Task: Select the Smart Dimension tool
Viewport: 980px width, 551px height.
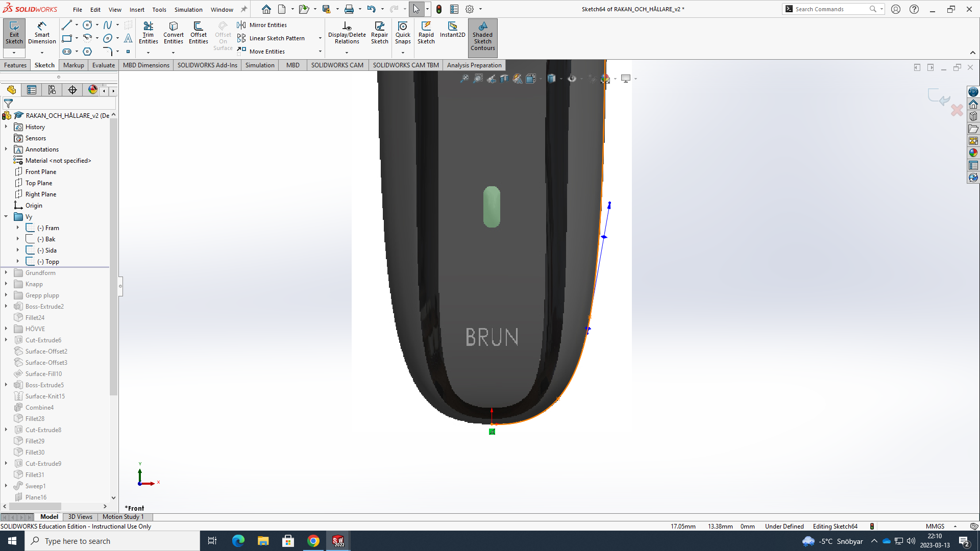Action: point(42,32)
